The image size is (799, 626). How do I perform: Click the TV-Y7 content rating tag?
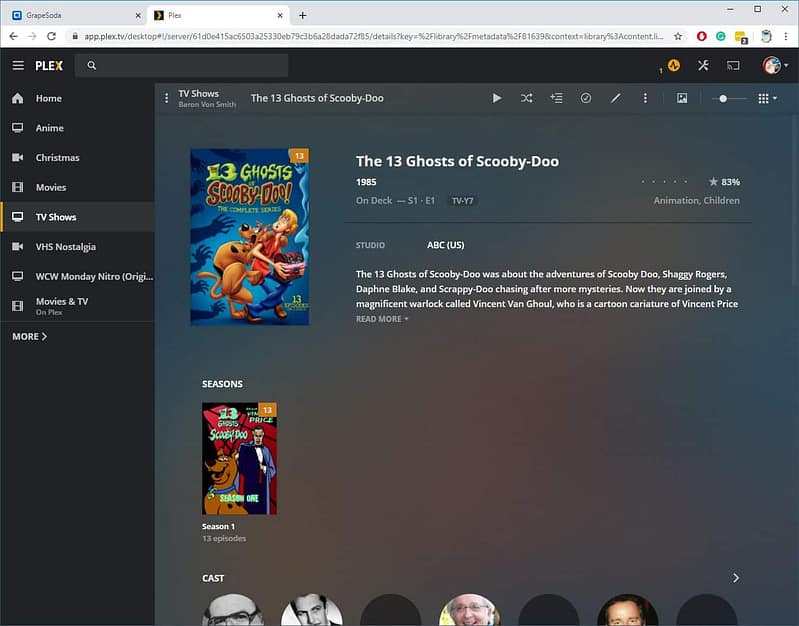tap(462, 201)
